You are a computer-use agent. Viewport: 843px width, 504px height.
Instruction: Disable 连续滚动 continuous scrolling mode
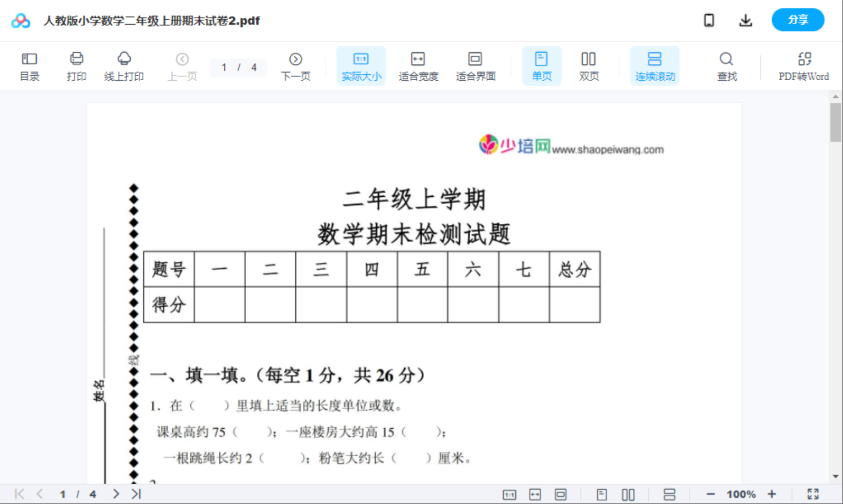(654, 65)
